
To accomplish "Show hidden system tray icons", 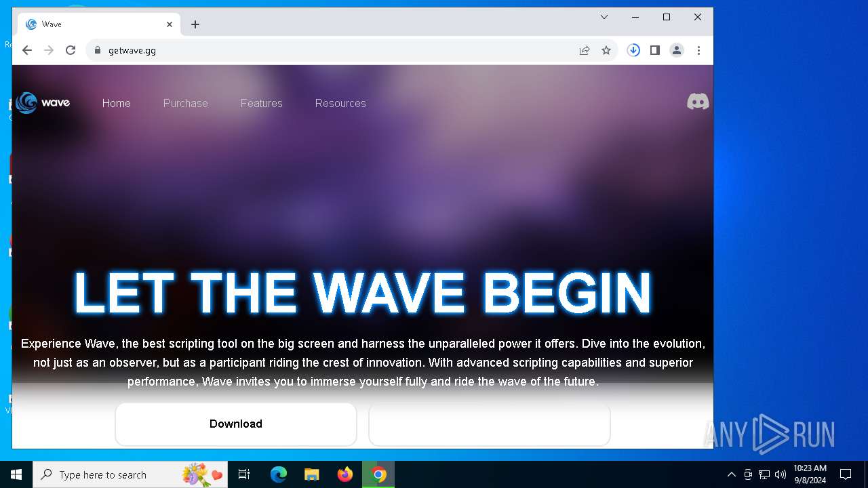I will tap(731, 474).
